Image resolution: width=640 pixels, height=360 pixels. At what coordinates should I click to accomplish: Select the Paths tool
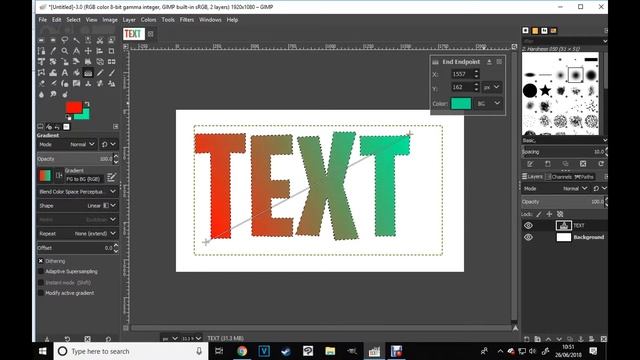coord(41,51)
